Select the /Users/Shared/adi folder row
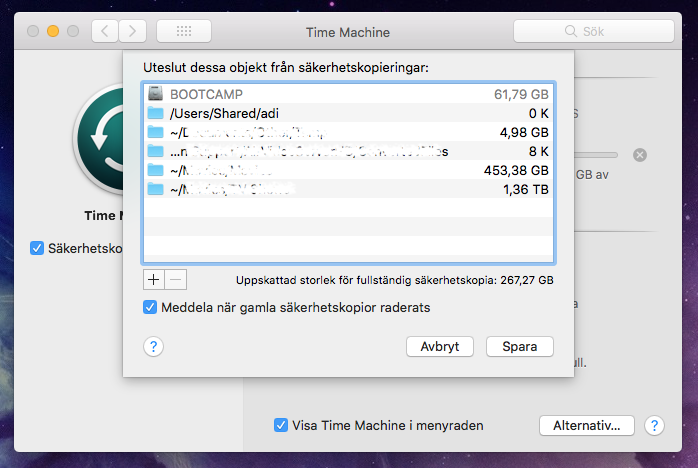698x468 pixels. pos(348,113)
